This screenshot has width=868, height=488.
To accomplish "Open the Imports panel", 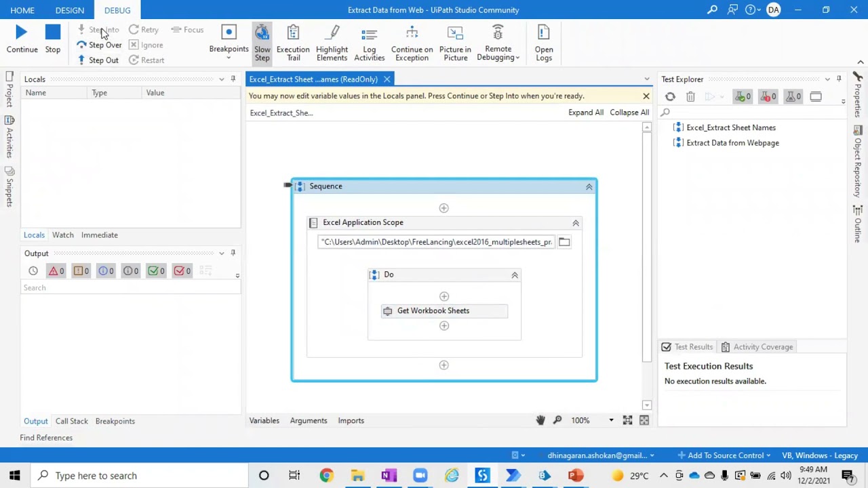I will [351, 420].
